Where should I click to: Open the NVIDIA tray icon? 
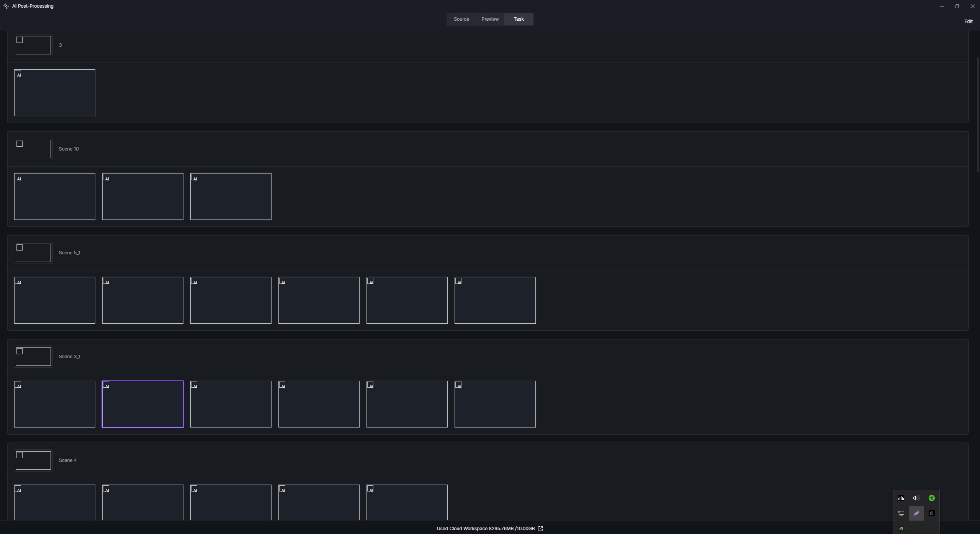pos(901,529)
